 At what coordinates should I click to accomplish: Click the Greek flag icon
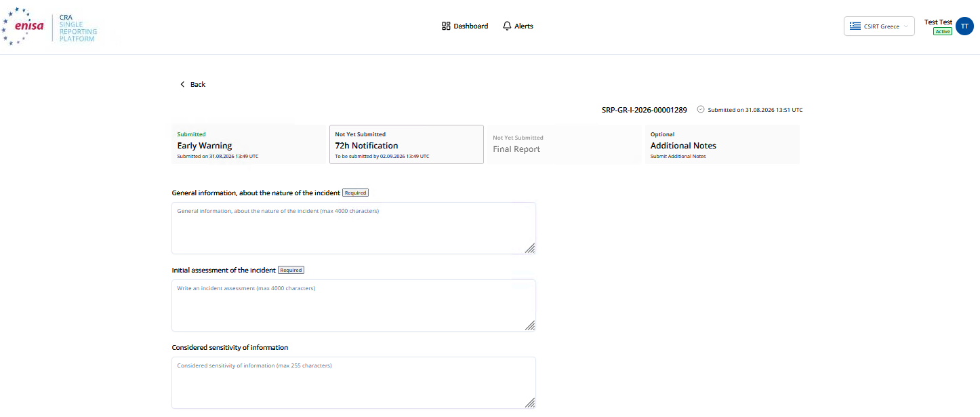pos(855,26)
